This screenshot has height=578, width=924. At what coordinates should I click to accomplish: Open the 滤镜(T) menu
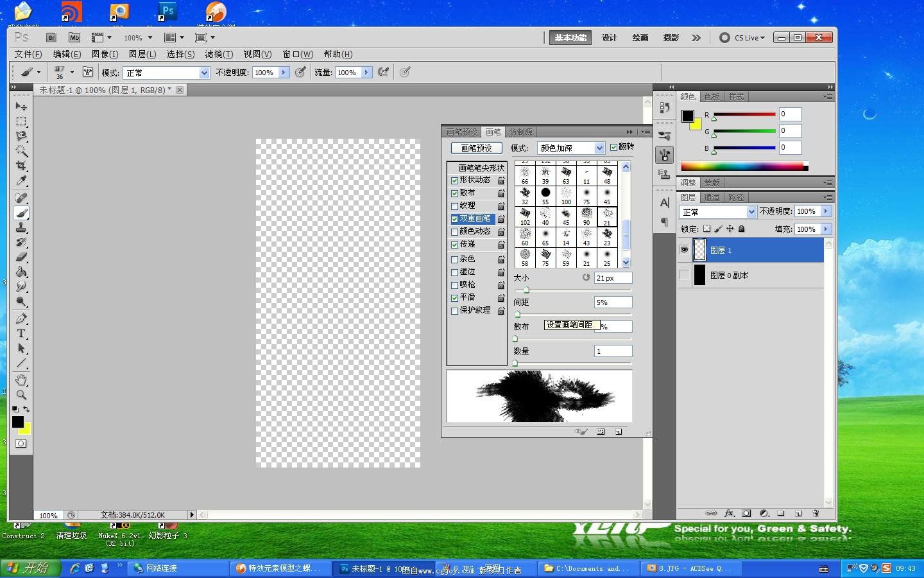tap(219, 54)
